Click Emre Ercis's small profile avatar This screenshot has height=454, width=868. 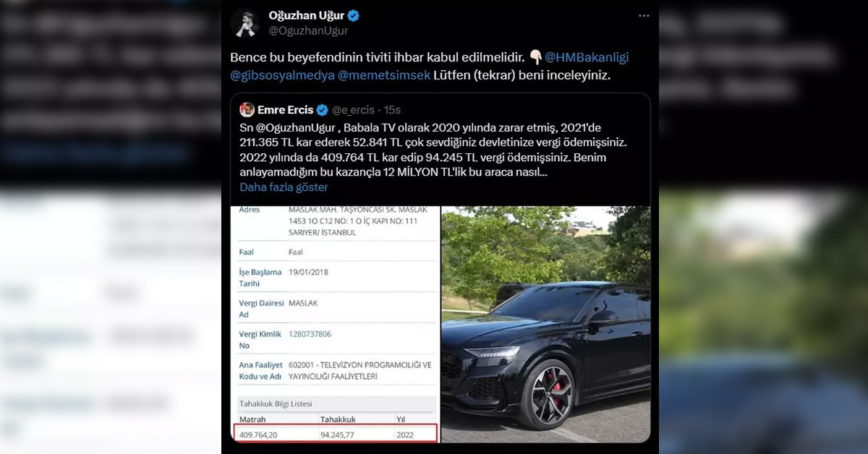247,110
